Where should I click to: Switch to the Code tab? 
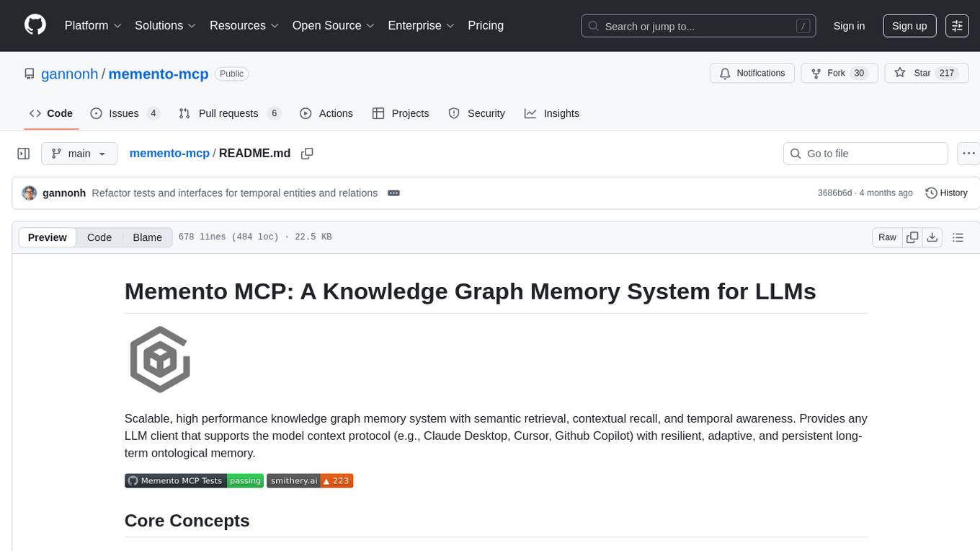pyautogui.click(x=51, y=113)
